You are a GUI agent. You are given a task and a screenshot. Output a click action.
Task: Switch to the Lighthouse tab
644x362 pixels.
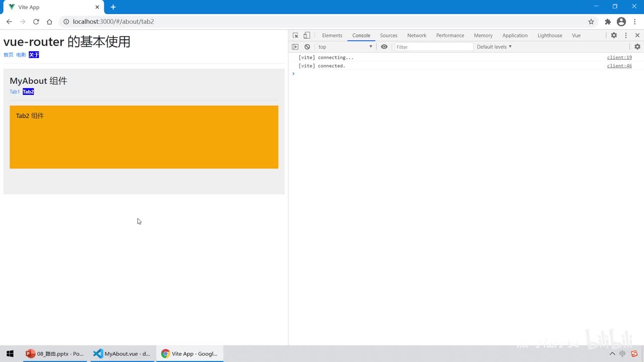tap(550, 35)
